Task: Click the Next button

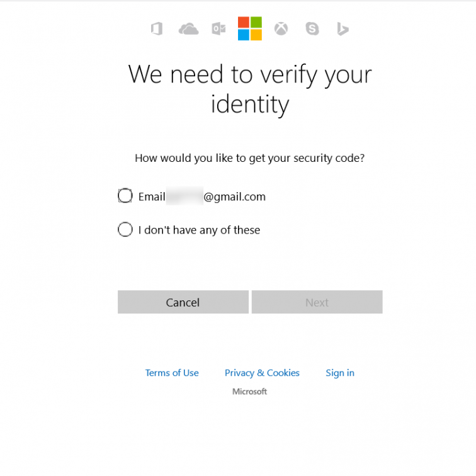Action: point(317,302)
